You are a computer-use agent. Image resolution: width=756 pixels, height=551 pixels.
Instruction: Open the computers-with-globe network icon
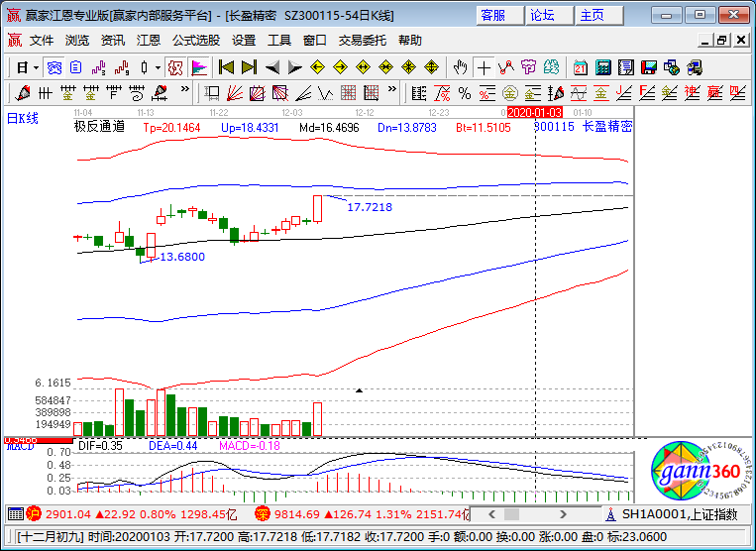[x=671, y=67]
